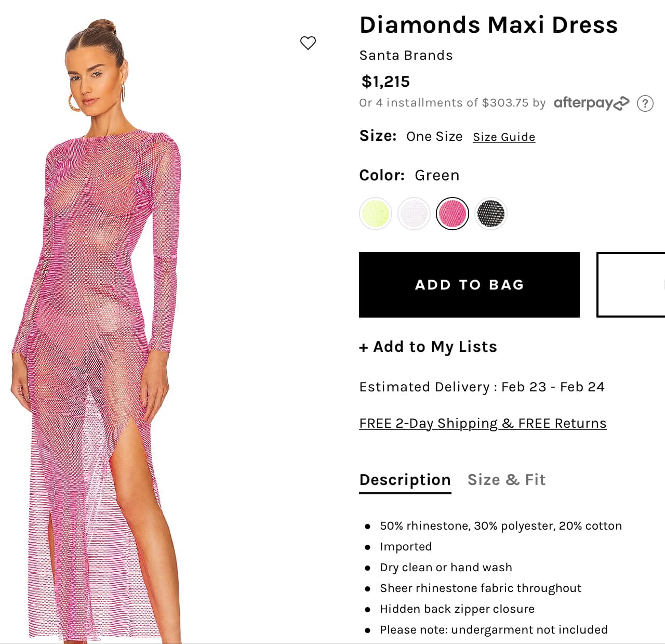Click the $1,215 price text
This screenshot has height=644, width=665.
tap(385, 82)
